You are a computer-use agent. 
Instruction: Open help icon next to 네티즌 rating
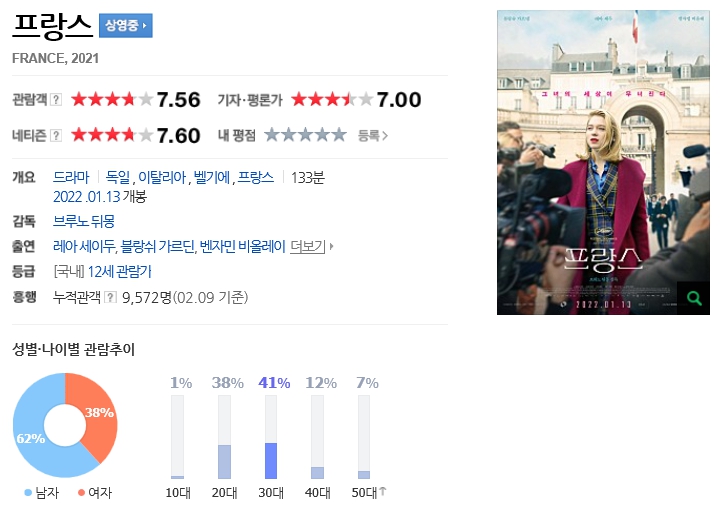pos(56,135)
